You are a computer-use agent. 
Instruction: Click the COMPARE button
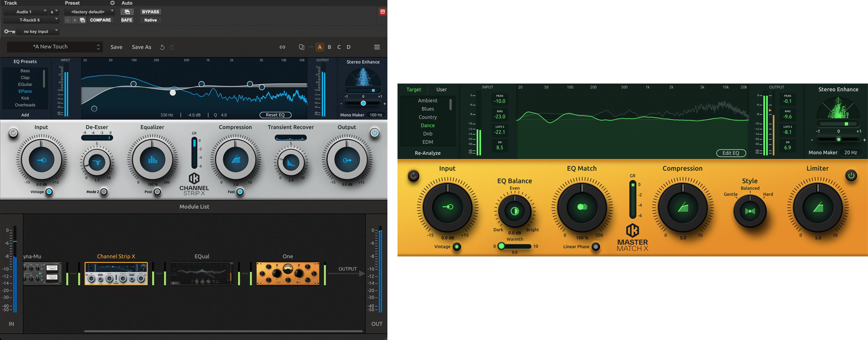click(101, 20)
